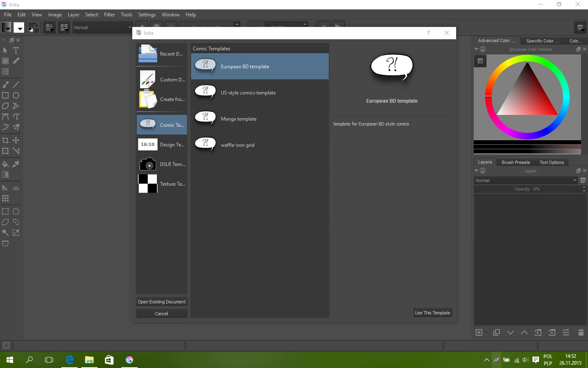
Task: Select the Move tool
Action: click(x=16, y=140)
